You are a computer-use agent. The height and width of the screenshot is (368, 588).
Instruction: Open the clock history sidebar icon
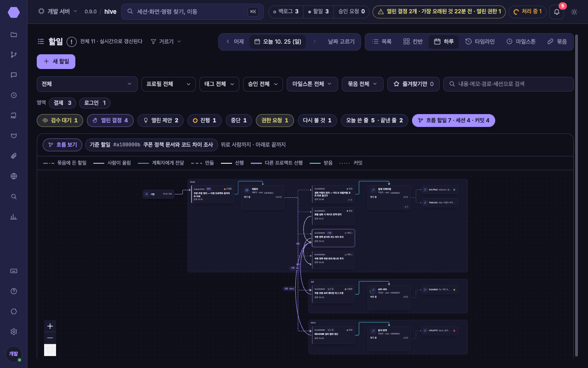[14, 95]
